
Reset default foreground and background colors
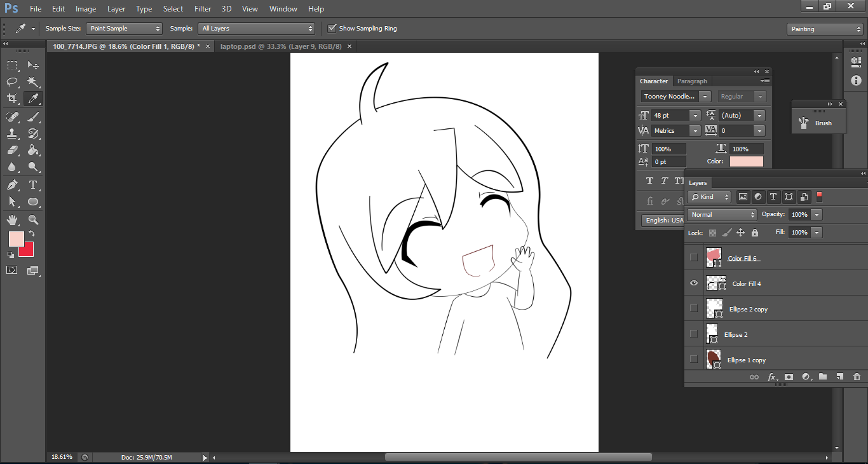pos(11,255)
